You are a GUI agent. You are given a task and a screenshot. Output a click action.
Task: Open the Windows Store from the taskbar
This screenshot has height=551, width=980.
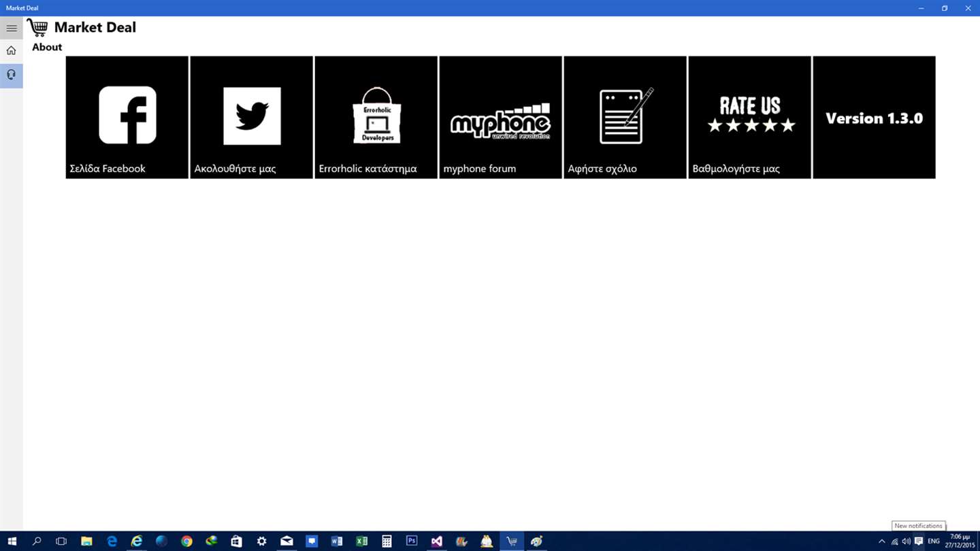click(x=236, y=541)
